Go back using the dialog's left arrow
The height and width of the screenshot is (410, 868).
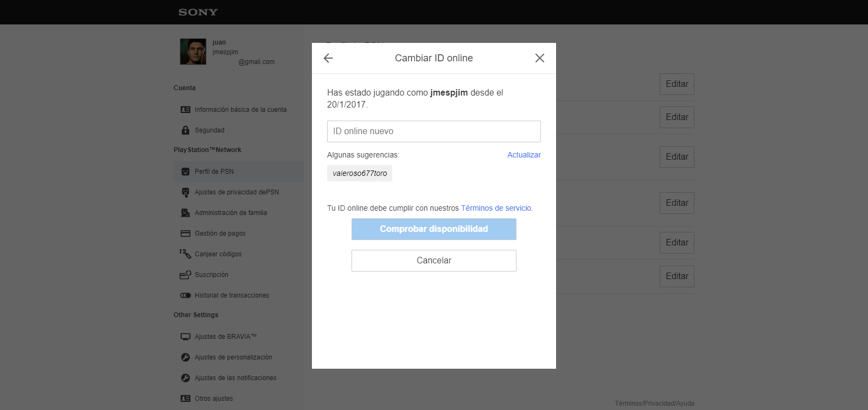coord(328,58)
